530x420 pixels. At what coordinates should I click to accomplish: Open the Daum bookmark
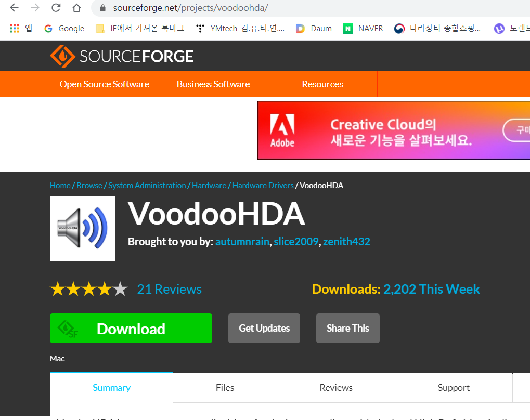[x=314, y=29]
